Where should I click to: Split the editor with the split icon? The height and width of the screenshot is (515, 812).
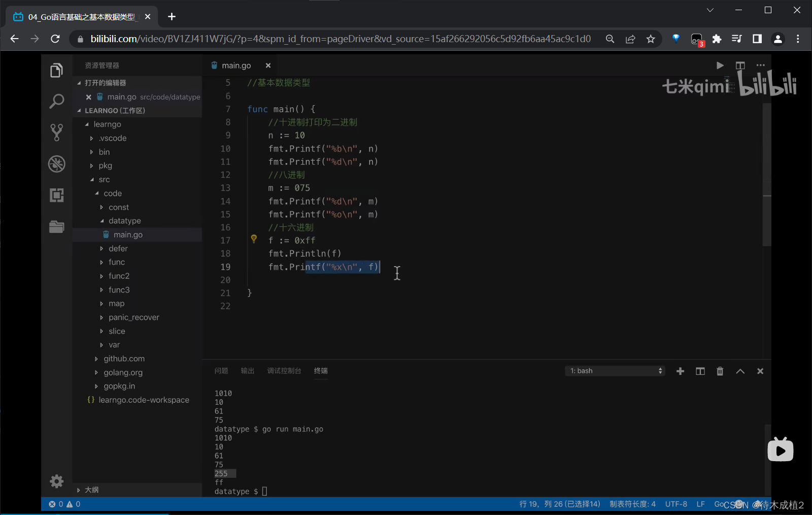(740, 66)
